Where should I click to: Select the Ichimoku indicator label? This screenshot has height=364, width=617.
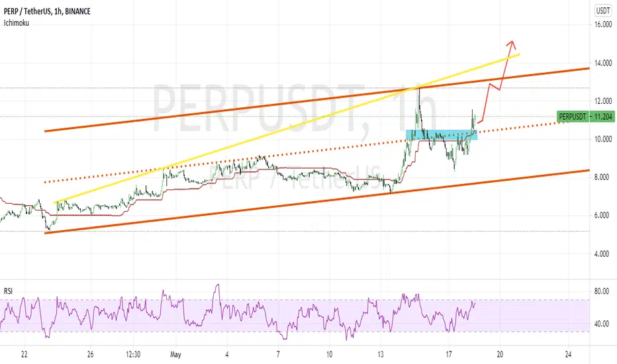pos(16,23)
